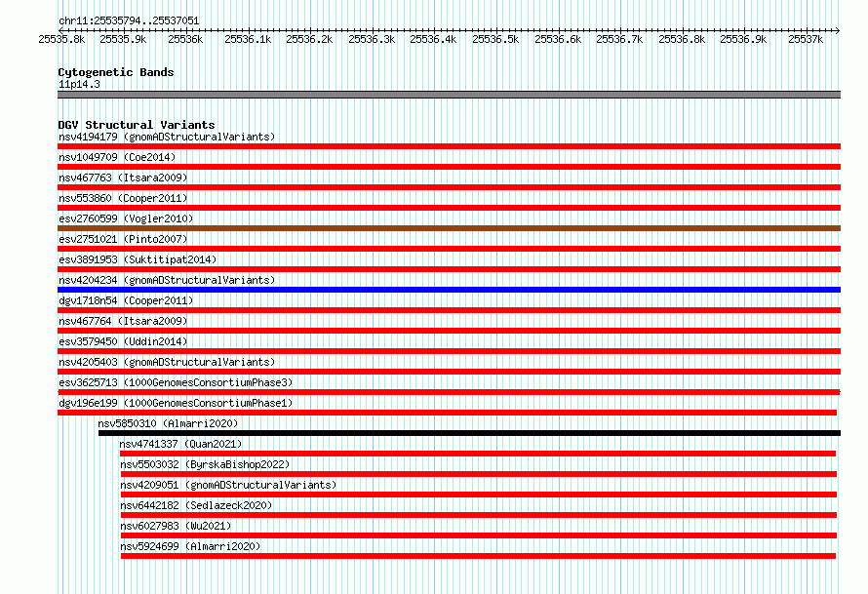
Task: Click the red bar under nsv4205403
Action: click(449, 372)
